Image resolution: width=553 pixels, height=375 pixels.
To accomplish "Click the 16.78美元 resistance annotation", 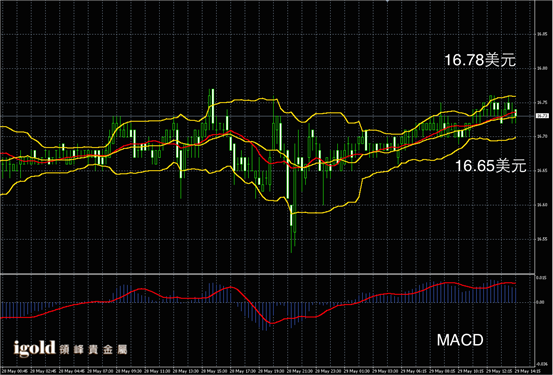I will coord(480,60).
